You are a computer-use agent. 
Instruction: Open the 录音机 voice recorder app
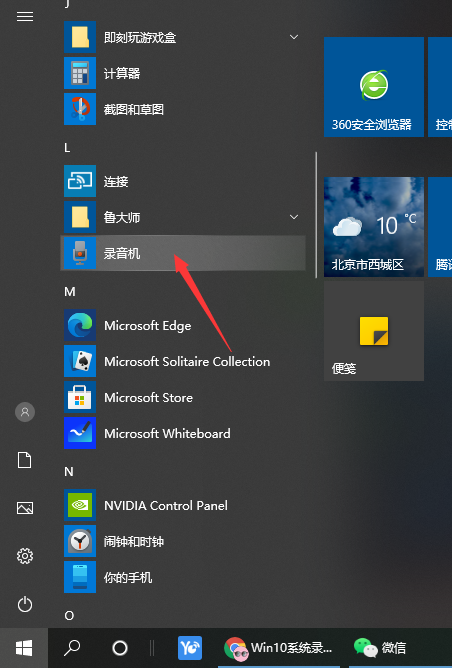tap(183, 253)
